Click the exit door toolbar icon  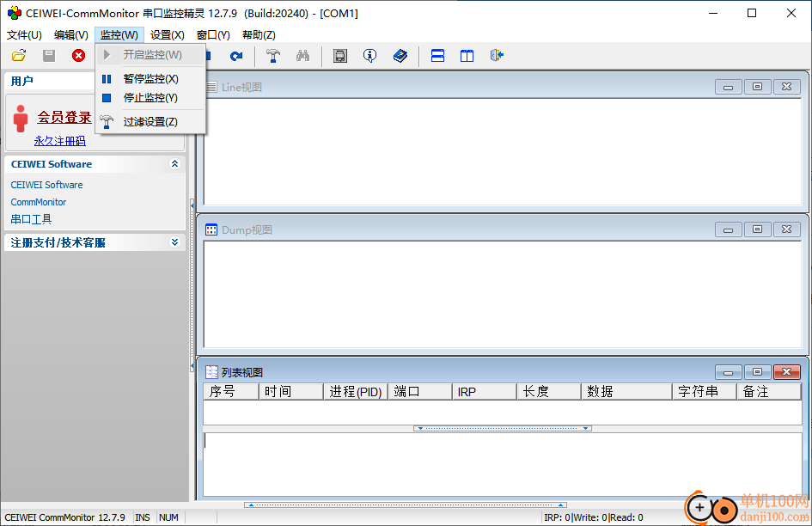pos(498,55)
